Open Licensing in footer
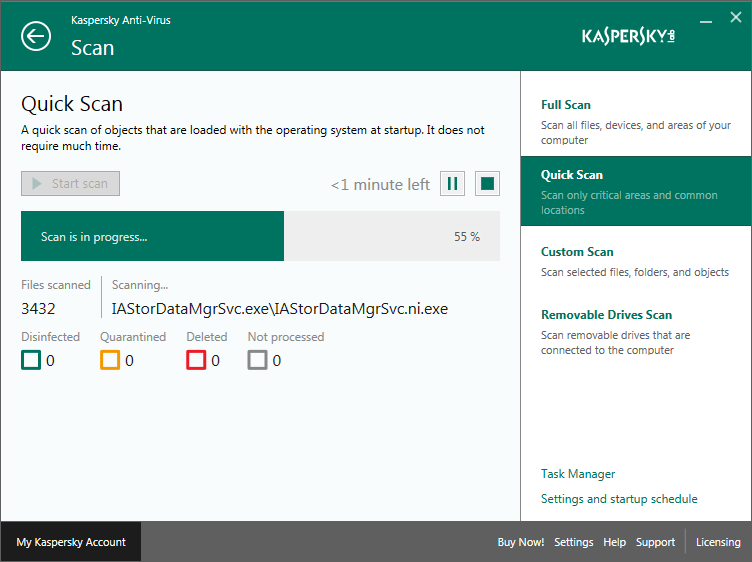The height and width of the screenshot is (562, 752). pos(718,542)
